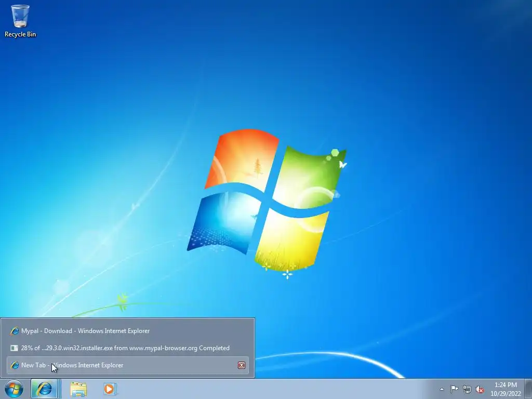Click the download progress icon beside 28%
The height and width of the screenshot is (399, 532).
[14, 348]
